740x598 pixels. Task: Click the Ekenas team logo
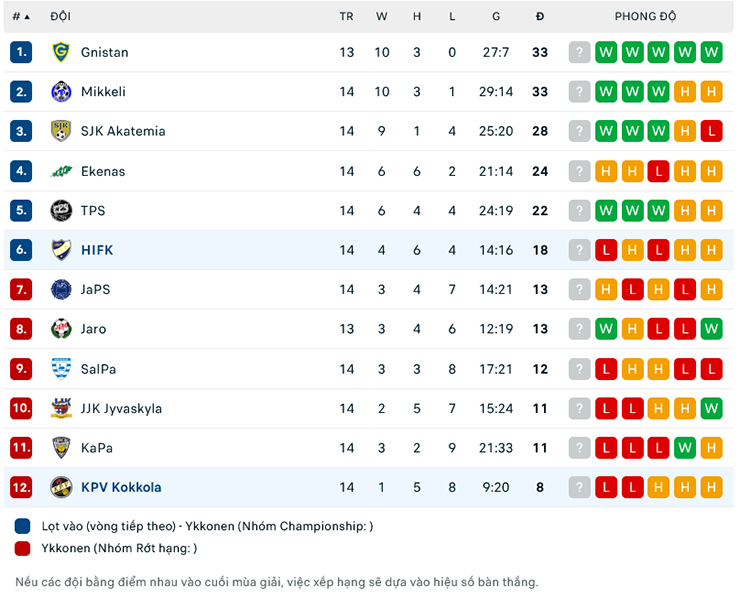pyautogui.click(x=61, y=171)
